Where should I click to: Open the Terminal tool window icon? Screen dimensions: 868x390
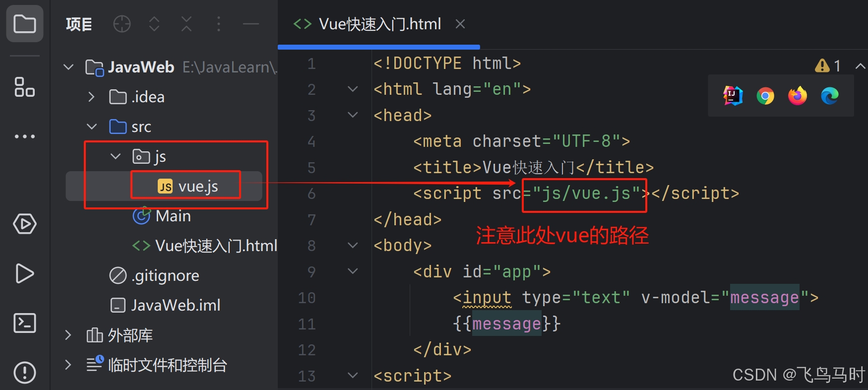(24, 323)
